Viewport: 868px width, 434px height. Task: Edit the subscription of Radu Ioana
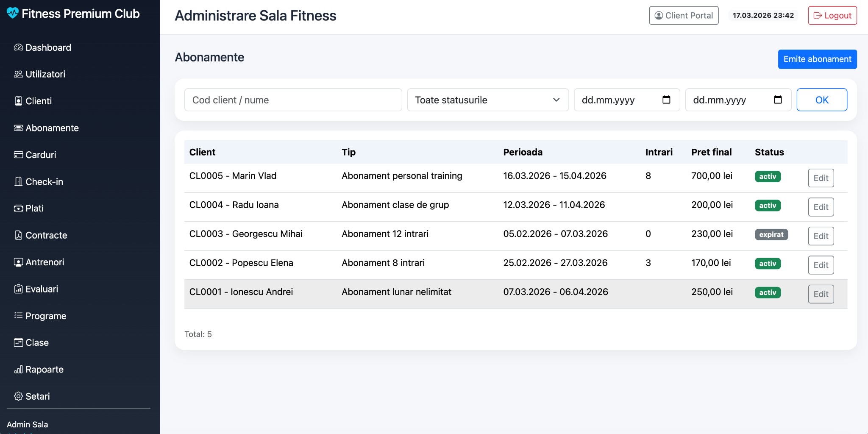click(x=821, y=207)
